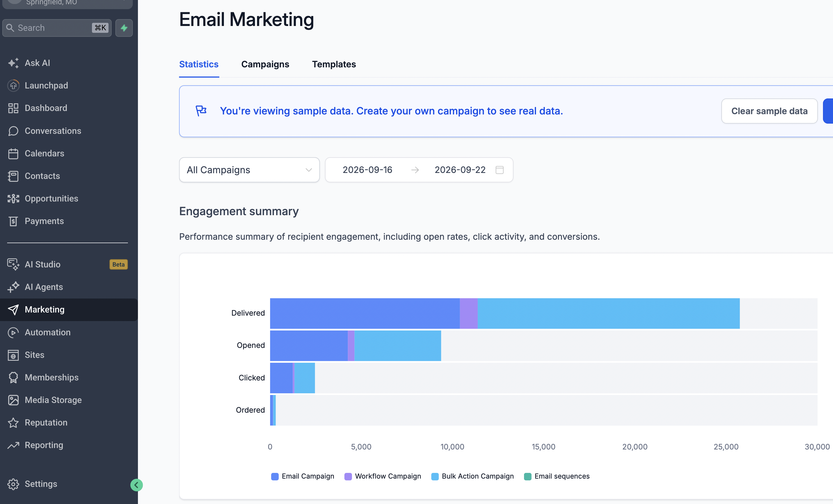Click the Automation play circle icon
Viewport: 833px width, 504px height.
click(x=13, y=332)
